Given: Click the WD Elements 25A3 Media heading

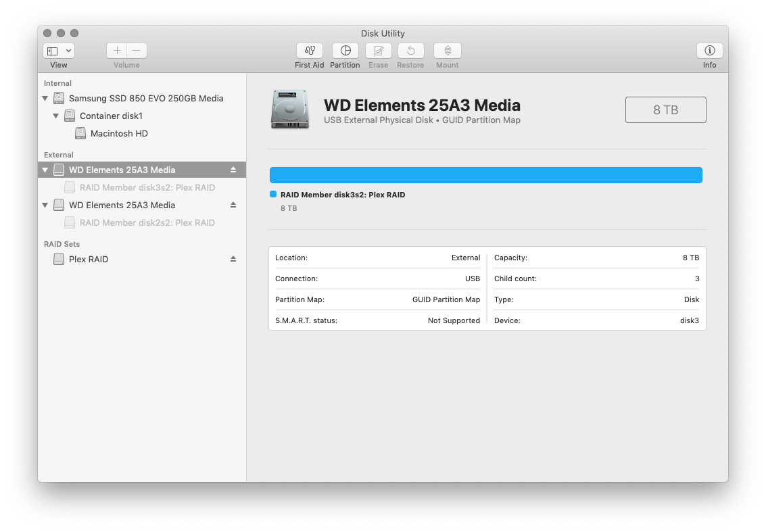Looking at the screenshot, I should (422, 105).
